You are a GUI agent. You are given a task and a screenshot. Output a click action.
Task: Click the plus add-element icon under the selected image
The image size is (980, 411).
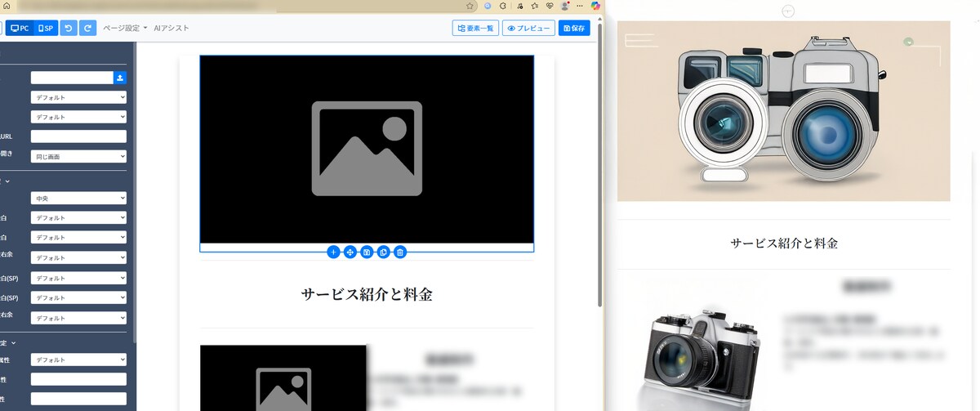pyautogui.click(x=333, y=252)
